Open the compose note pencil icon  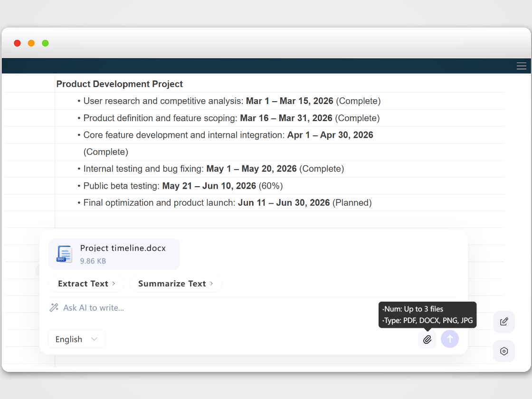[x=503, y=322]
